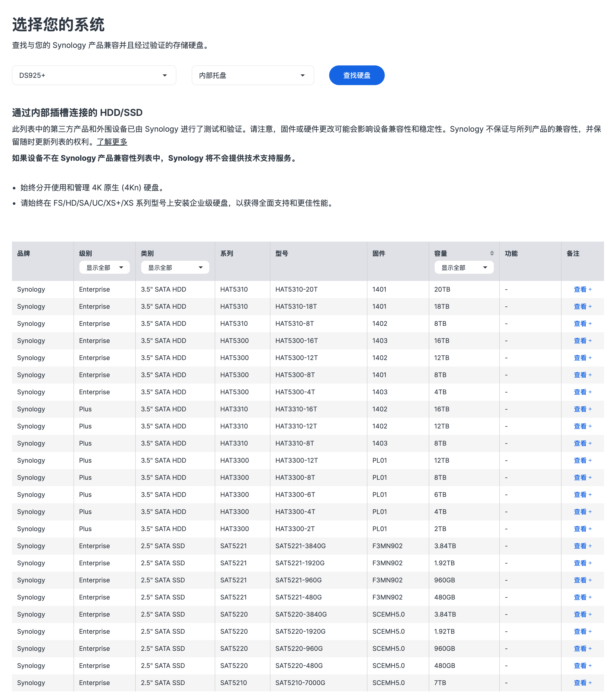View notes for SAT5220-3840G row
613x700 pixels.
pos(583,614)
